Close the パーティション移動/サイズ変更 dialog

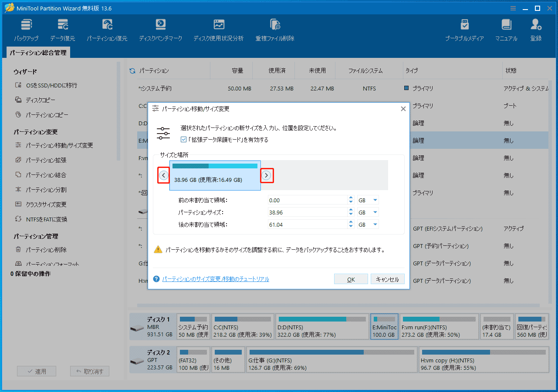tap(403, 109)
